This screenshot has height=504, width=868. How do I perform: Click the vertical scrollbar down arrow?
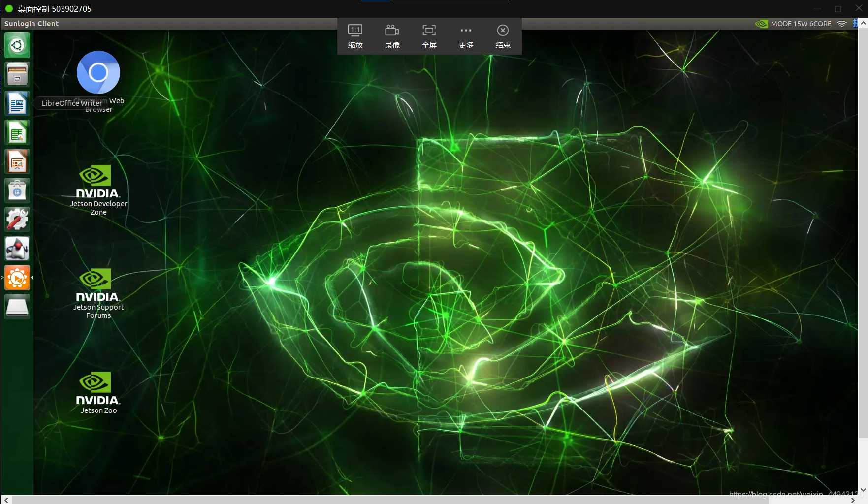pyautogui.click(x=863, y=490)
